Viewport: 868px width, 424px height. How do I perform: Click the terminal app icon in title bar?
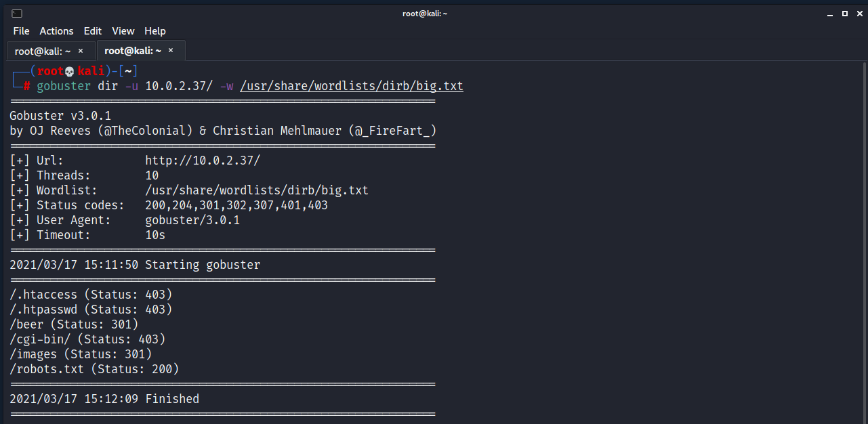[x=17, y=14]
